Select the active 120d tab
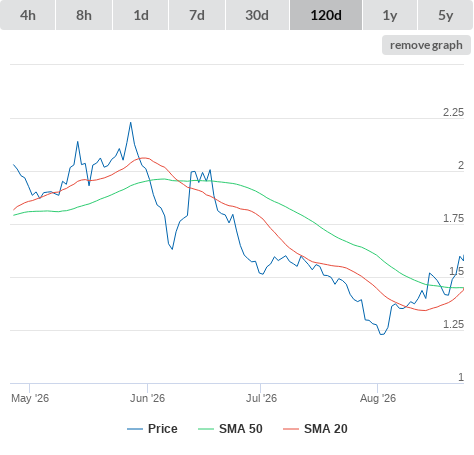The image size is (474, 455). (326, 15)
